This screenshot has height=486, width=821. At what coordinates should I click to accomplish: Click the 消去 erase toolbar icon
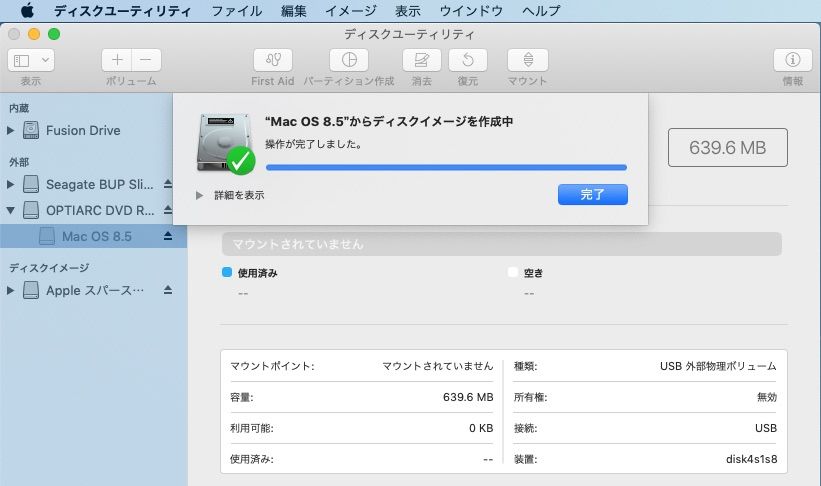(421, 60)
